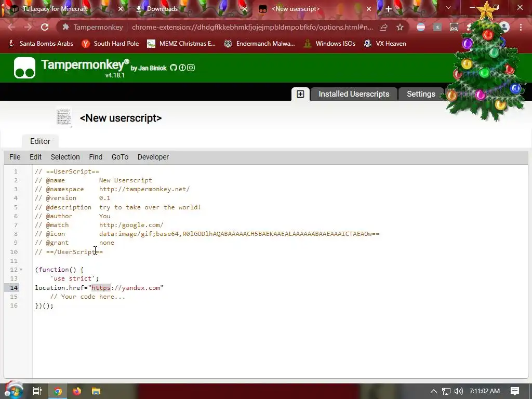Click the extension puzzle icon in address bar

coord(66,27)
